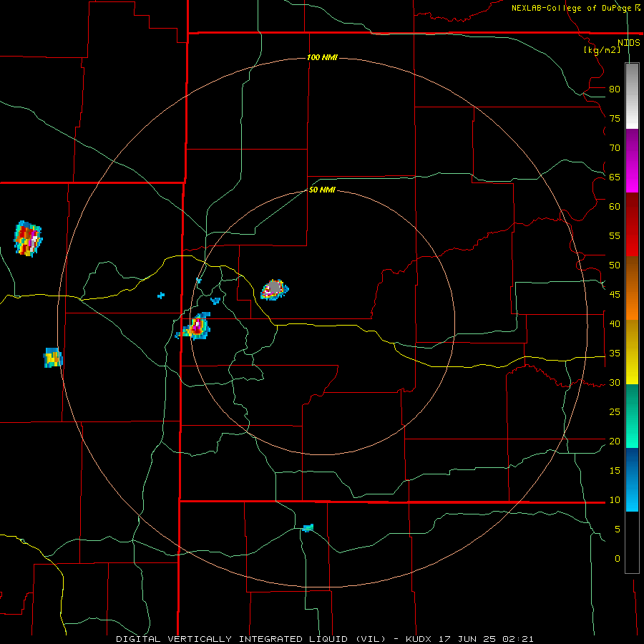Screen dimensions: 644x644
Task: Click the 30 value on the color scale
Action: (x=615, y=382)
